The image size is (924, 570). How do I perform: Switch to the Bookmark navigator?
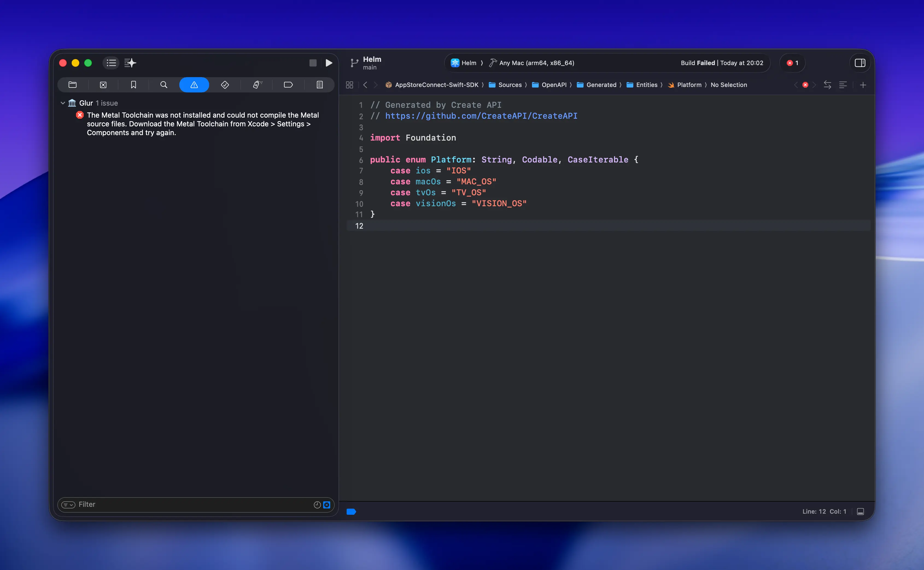click(x=133, y=85)
